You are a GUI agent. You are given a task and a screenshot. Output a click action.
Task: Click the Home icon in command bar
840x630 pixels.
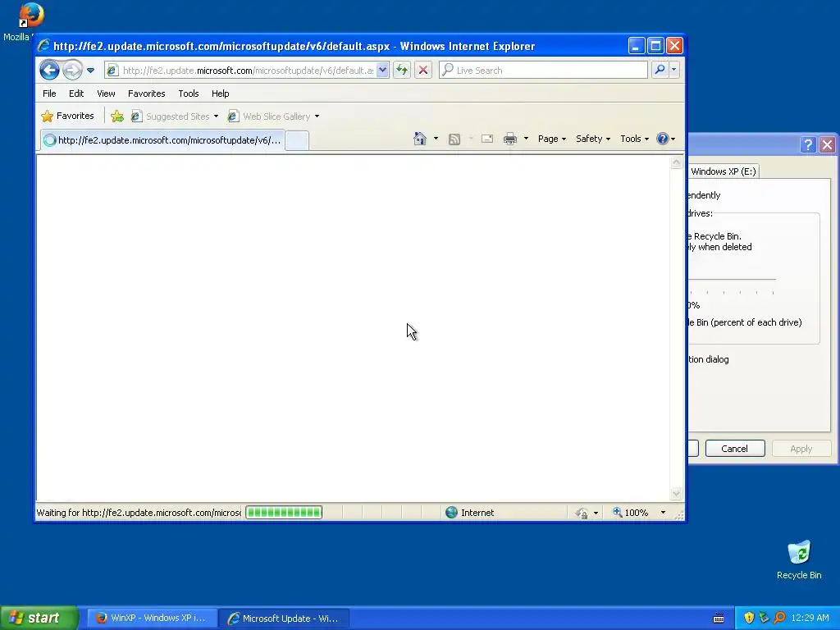point(420,139)
